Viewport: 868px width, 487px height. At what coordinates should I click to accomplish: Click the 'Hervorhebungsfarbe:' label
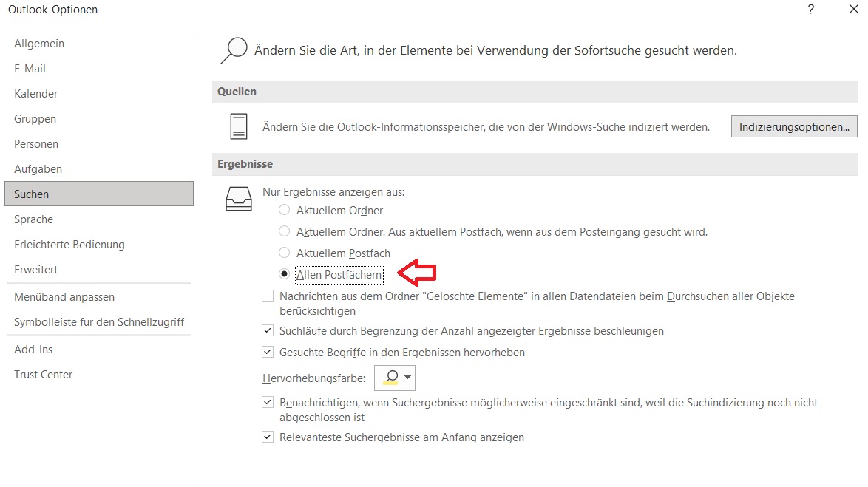coord(314,378)
